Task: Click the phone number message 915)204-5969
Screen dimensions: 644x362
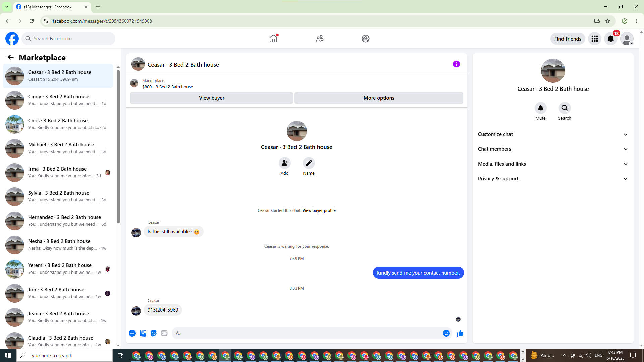Action: 163,310
